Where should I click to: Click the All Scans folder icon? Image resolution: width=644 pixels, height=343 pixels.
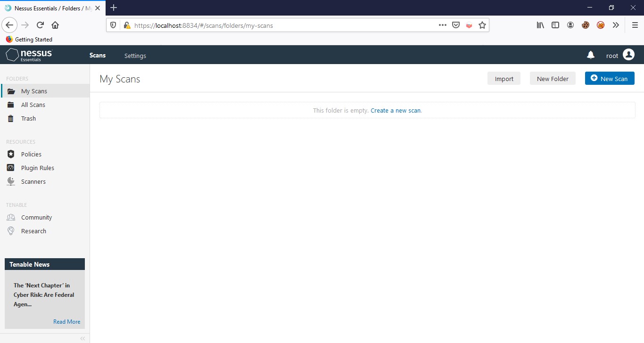[x=11, y=105]
